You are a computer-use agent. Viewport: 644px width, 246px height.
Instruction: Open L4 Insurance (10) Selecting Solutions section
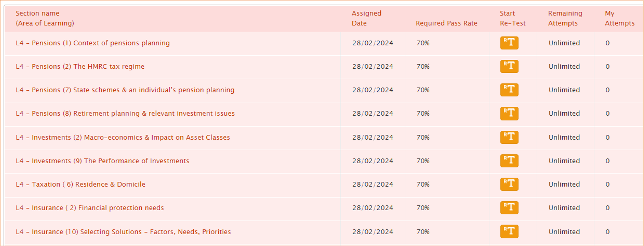tap(123, 232)
